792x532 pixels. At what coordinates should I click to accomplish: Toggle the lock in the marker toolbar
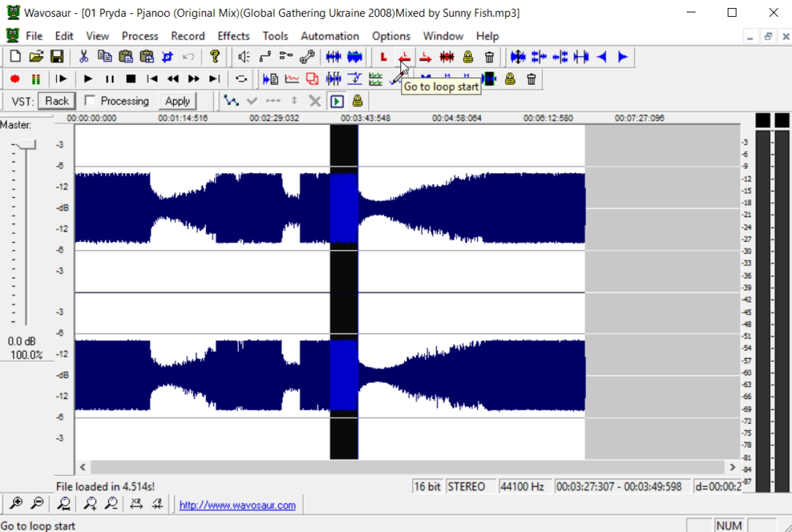coord(510,79)
